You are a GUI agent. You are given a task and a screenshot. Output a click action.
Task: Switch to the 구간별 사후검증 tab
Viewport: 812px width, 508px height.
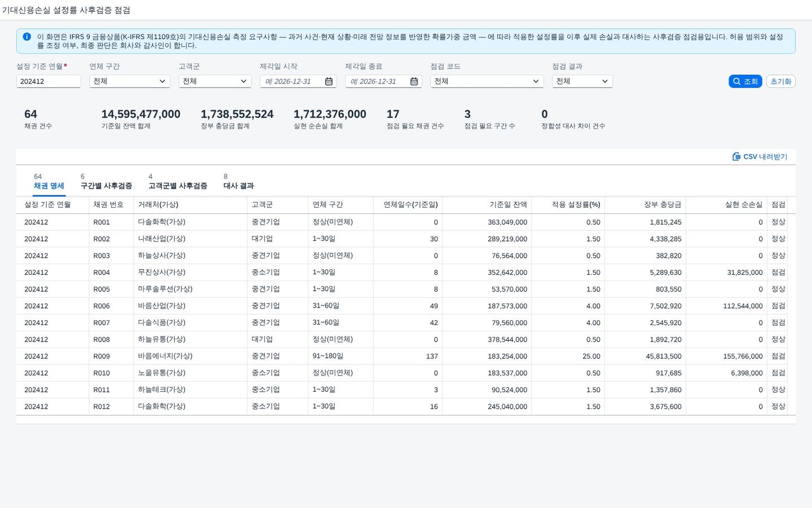click(x=106, y=181)
